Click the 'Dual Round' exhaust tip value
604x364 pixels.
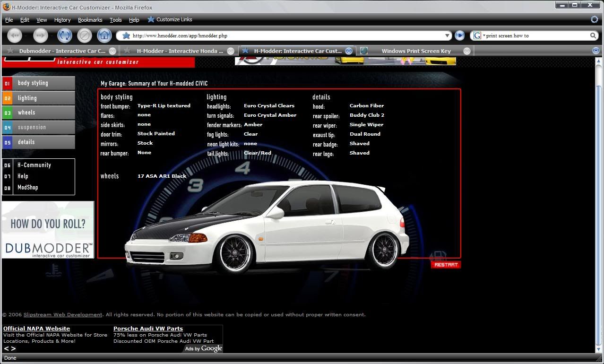pyautogui.click(x=365, y=134)
